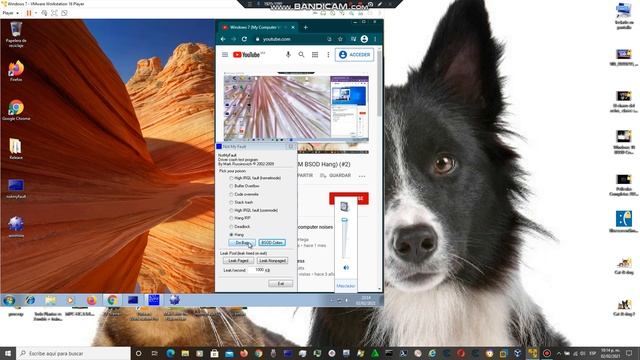This screenshot has width=640, height=360.
Task: Open Chrome profile avatar icon
Action: coord(364,39)
